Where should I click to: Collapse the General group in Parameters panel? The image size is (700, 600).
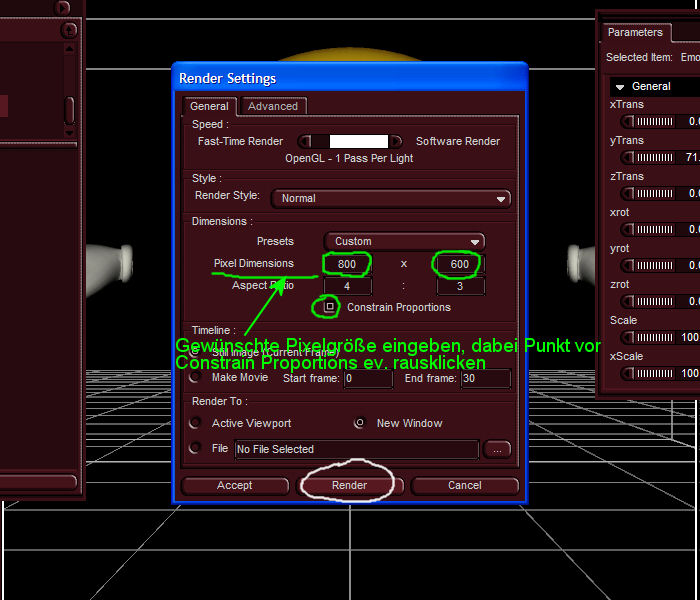click(x=620, y=87)
